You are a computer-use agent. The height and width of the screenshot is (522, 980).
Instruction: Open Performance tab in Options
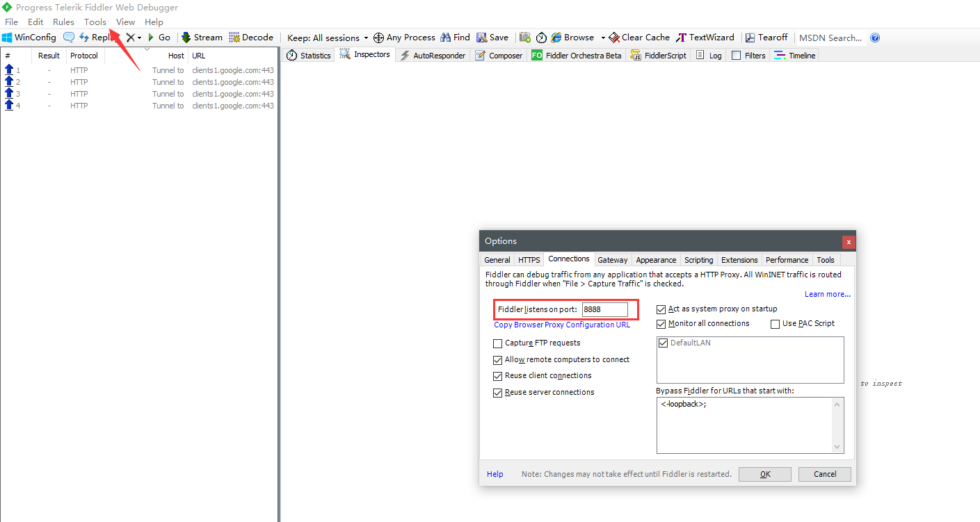click(x=787, y=260)
